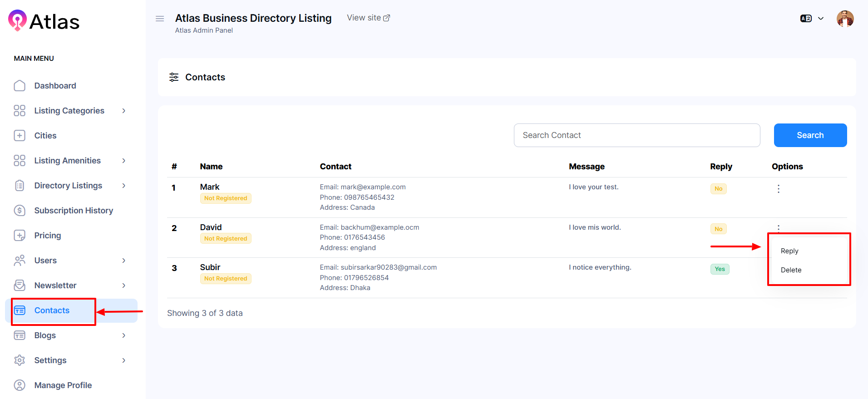Screen dimensions: 868x399
Task: Click the Settings gear icon
Action: 20,360
